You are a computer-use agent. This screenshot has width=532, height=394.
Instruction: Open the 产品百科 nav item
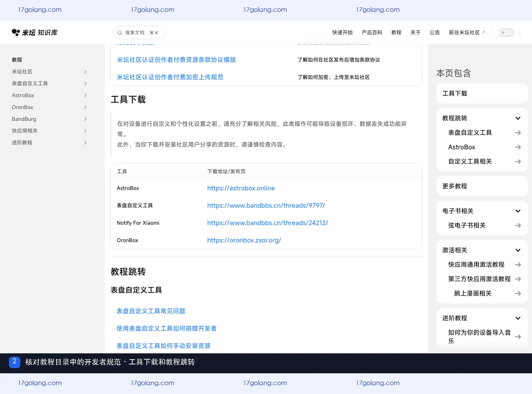372,33
